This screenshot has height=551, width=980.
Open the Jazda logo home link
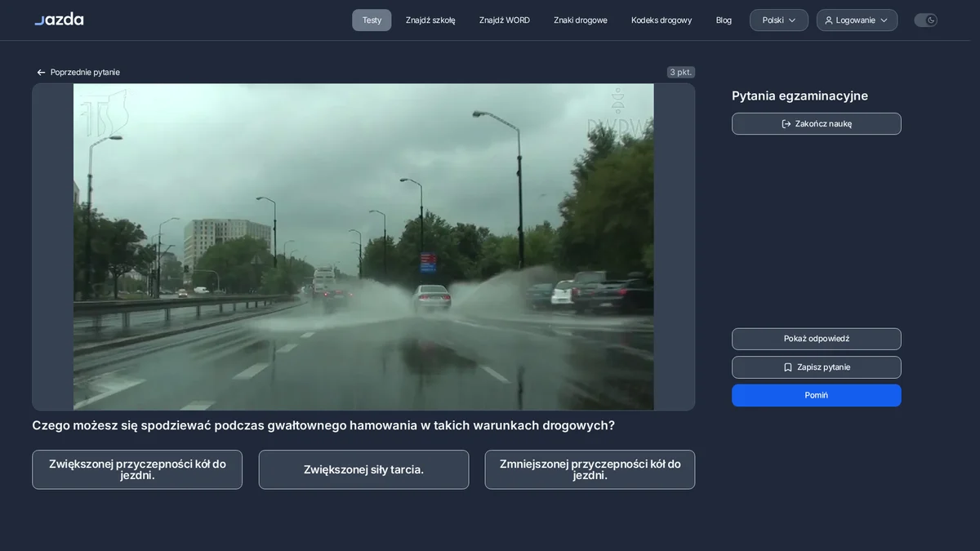point(59,19)
